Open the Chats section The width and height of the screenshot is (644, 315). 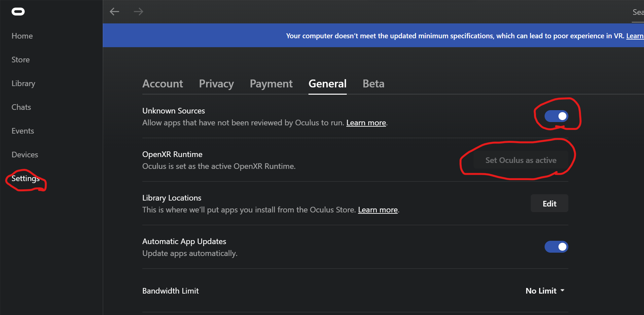coord(21,107)
